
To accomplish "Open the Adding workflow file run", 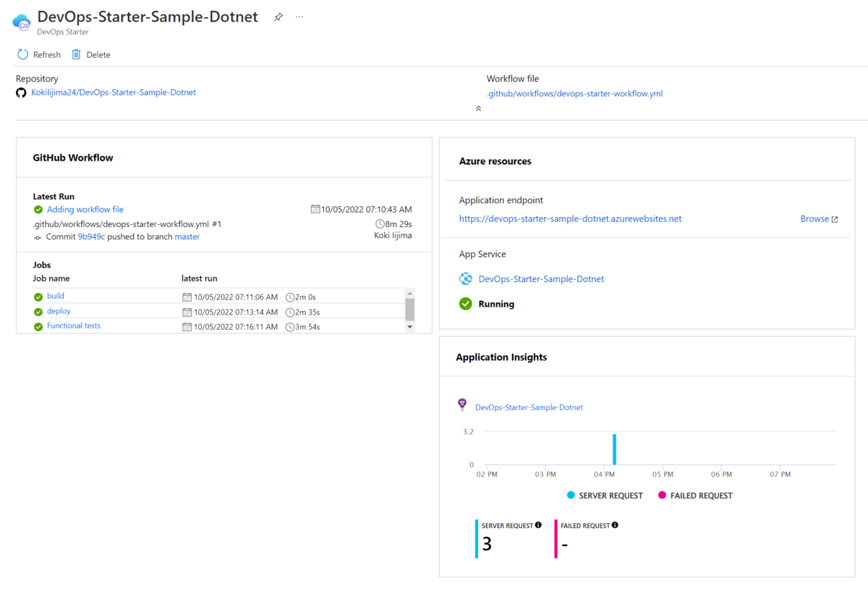I will point(85,210).
